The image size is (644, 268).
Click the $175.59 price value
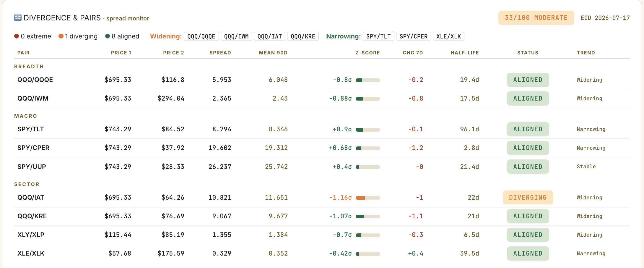click(x=171, y=254)
